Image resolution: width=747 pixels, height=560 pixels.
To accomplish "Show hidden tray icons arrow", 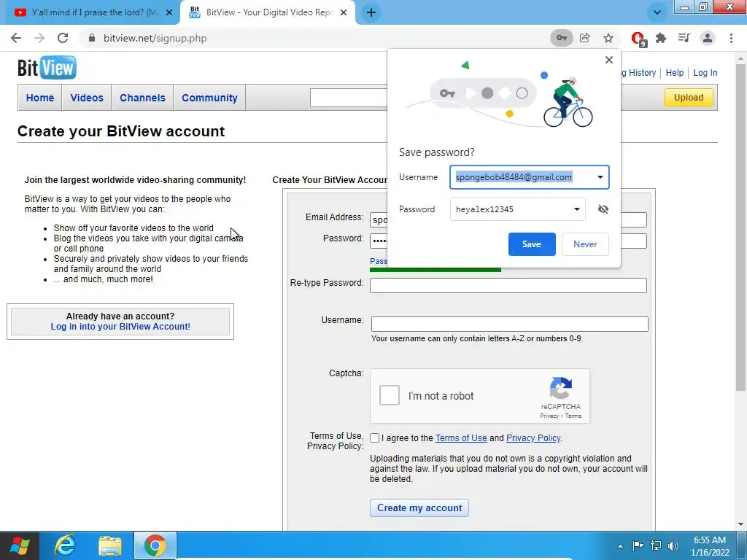I will coord(620,546).
